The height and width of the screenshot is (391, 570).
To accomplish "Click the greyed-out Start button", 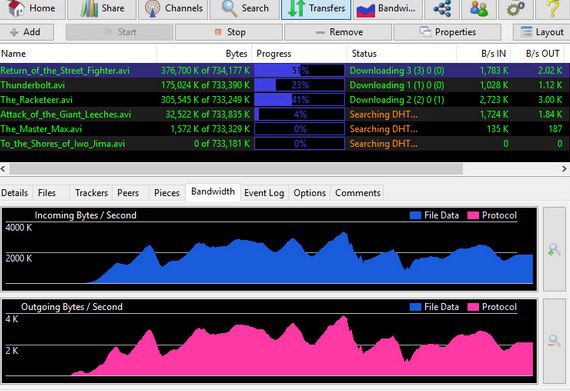I will tap(119, 32).
